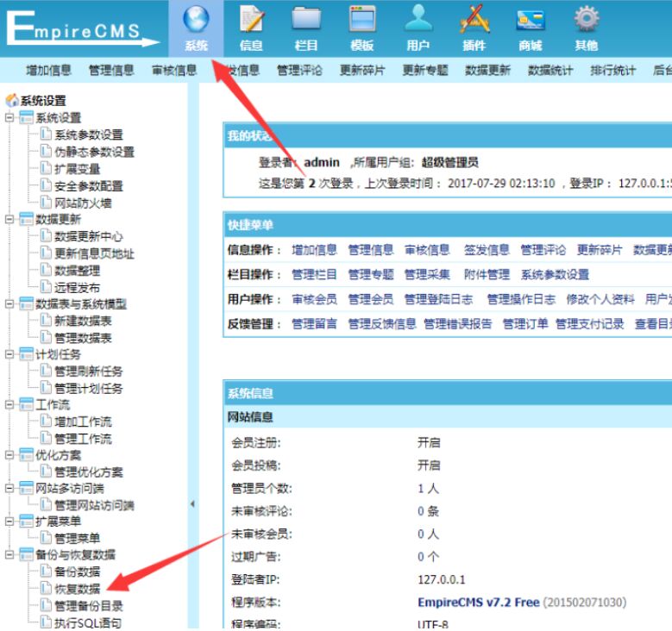Collapse the 优化方案 tree group
672x631 pixels.
tap(9, 455)
